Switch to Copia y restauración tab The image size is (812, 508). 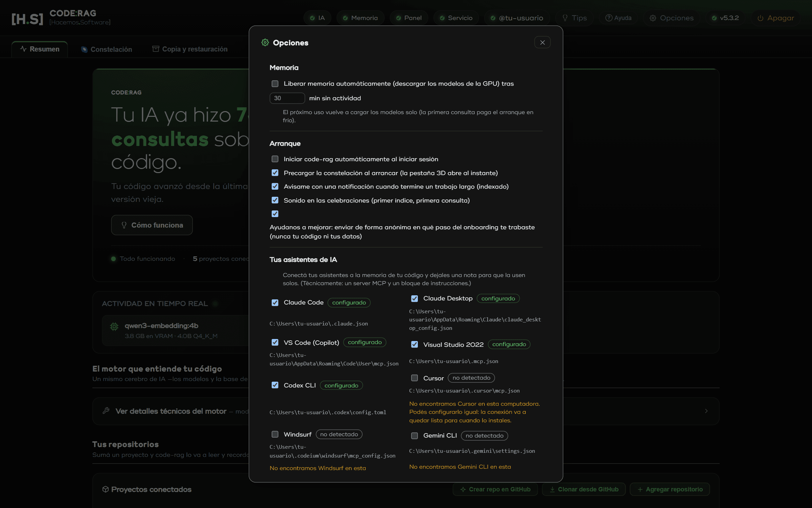point(190,49)
